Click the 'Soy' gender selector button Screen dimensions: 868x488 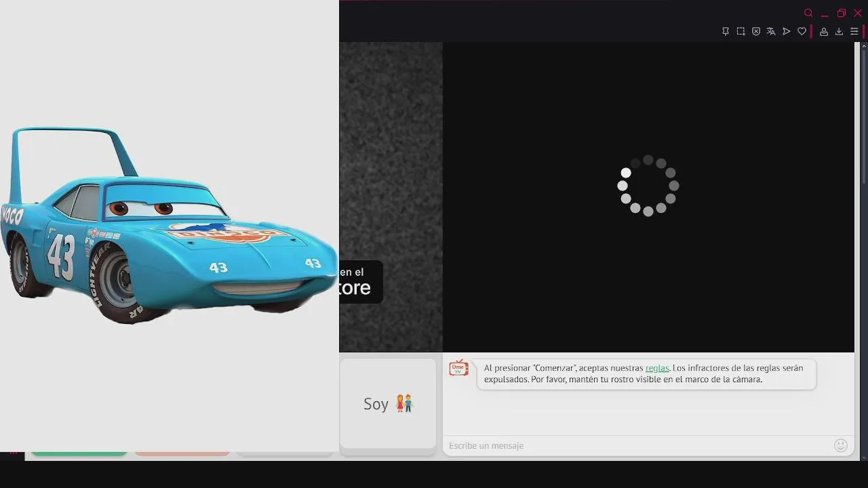388,403
